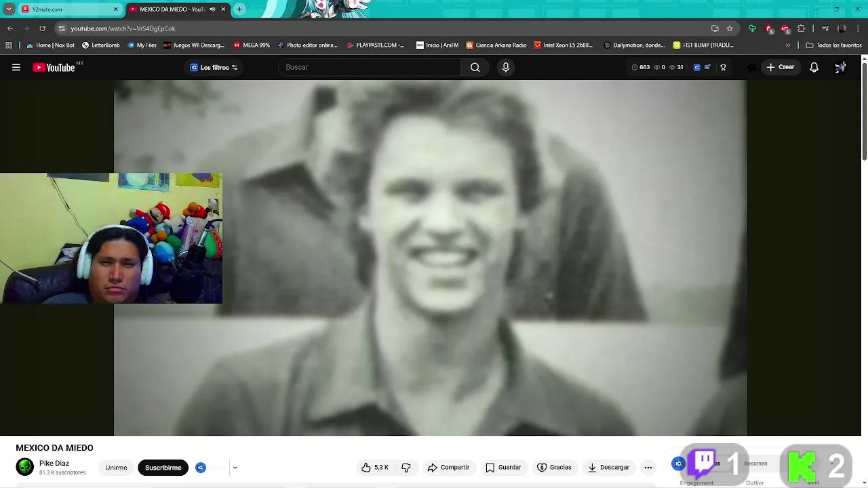Click the Guardar save button

click(503, 468)
